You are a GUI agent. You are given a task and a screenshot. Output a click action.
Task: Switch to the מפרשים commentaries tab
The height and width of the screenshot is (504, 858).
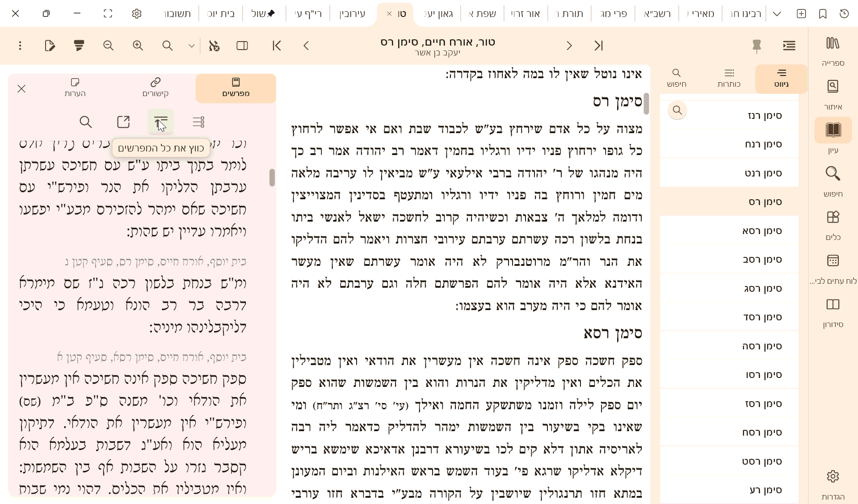pyautogui.click(x=236, y=88)
